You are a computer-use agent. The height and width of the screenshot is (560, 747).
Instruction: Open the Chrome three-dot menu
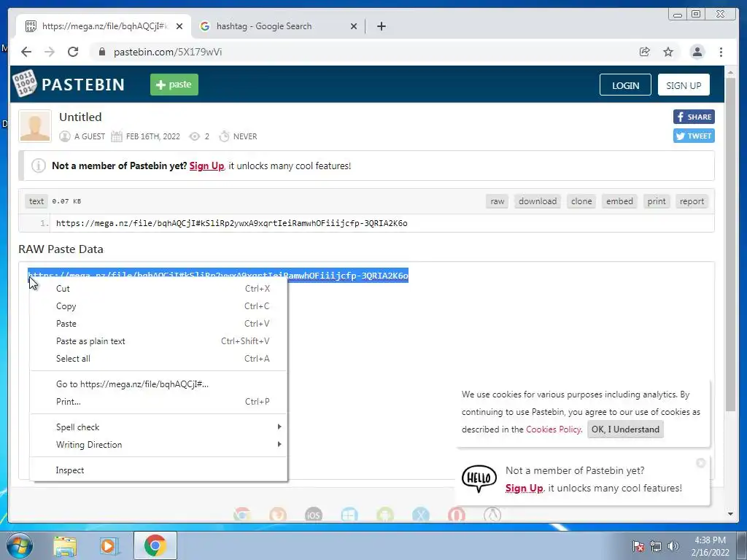click(721, 52)
